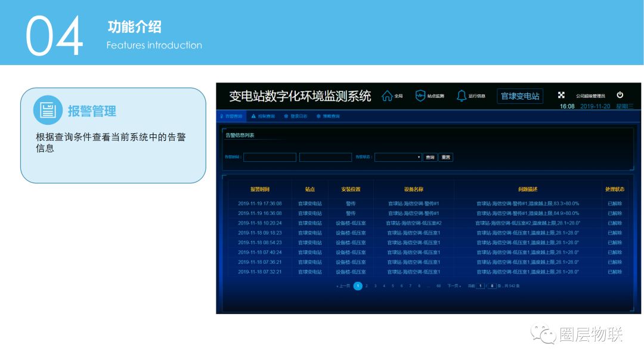The height and width of the screenshot is (363, 644).
Task: Toggle fullscreen with the expand arrows icon
Action: [x=561, y=95]
